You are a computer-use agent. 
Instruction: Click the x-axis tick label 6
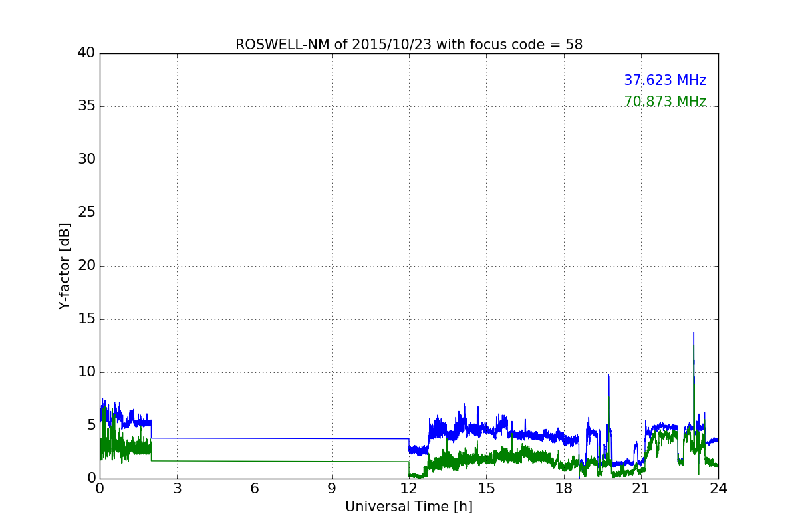(x=254, y=488)
